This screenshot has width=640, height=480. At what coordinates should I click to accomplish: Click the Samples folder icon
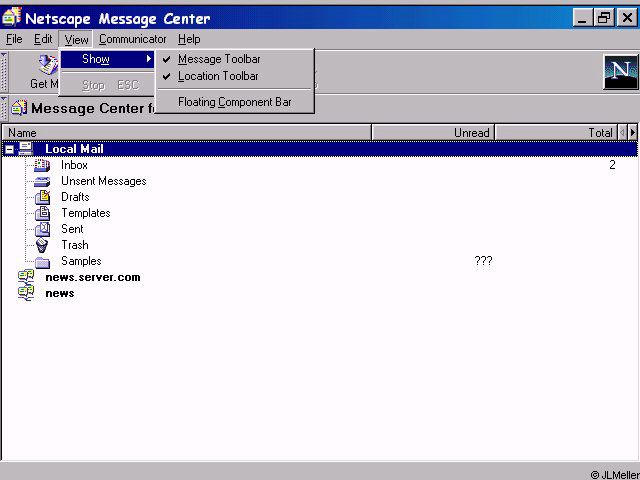42,262
